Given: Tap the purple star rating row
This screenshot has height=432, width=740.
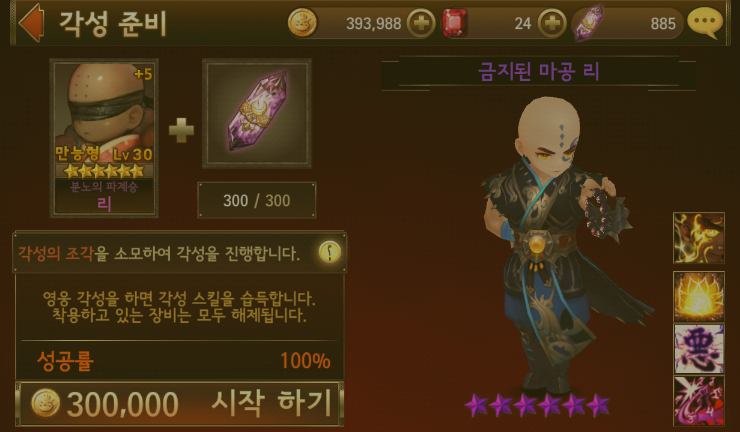Looking at the screenshot, I should pyautogui.click(x=537, y=405).
